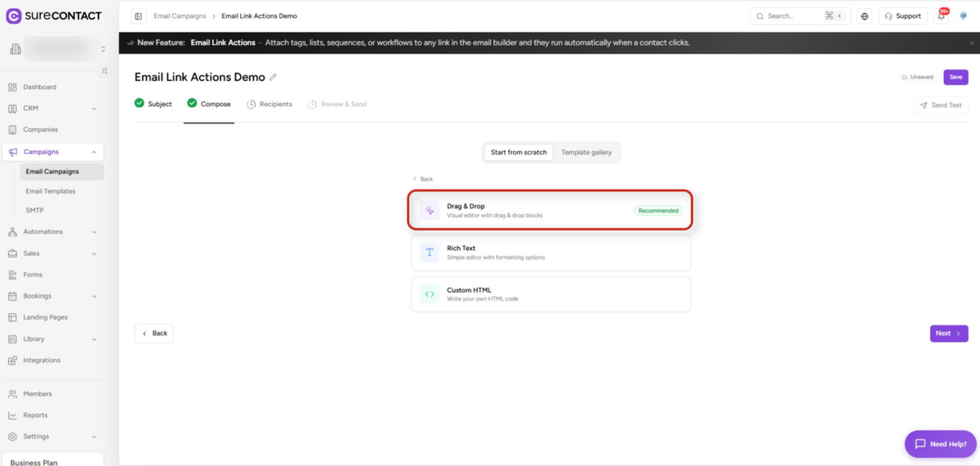Click Send Test button
Image resolution: width=980 pixels, height=466 pixels.
[x=941, y=105]
